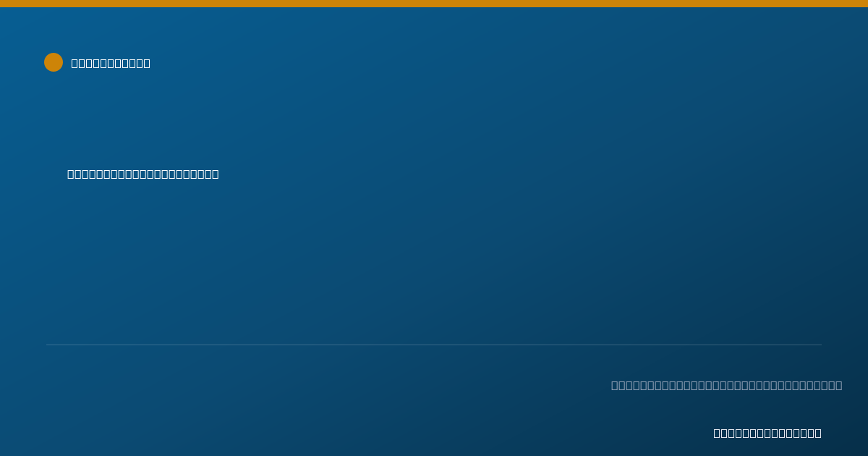868x456 pixels.
Task: Click the white footer text at bottom right
Action: click(767, 434)
